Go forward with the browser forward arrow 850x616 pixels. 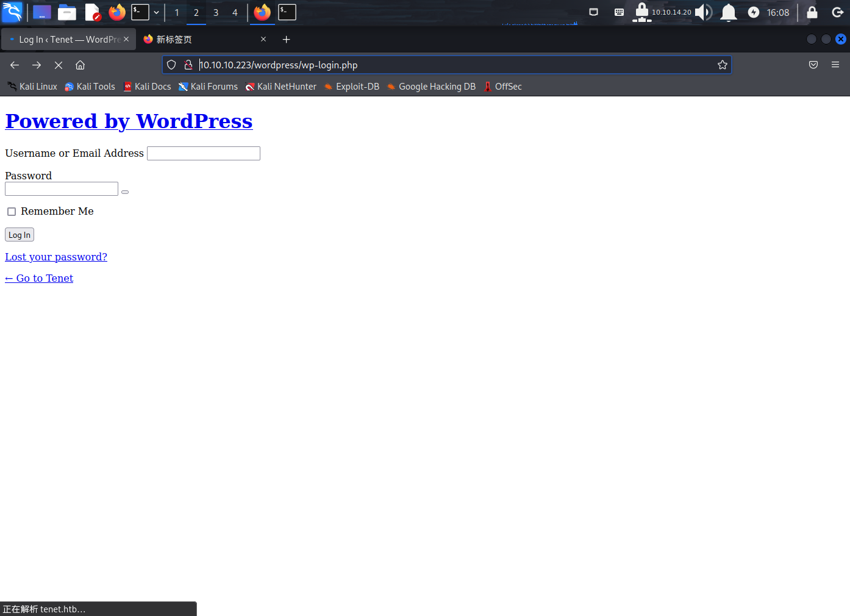[x=37, y=65]
